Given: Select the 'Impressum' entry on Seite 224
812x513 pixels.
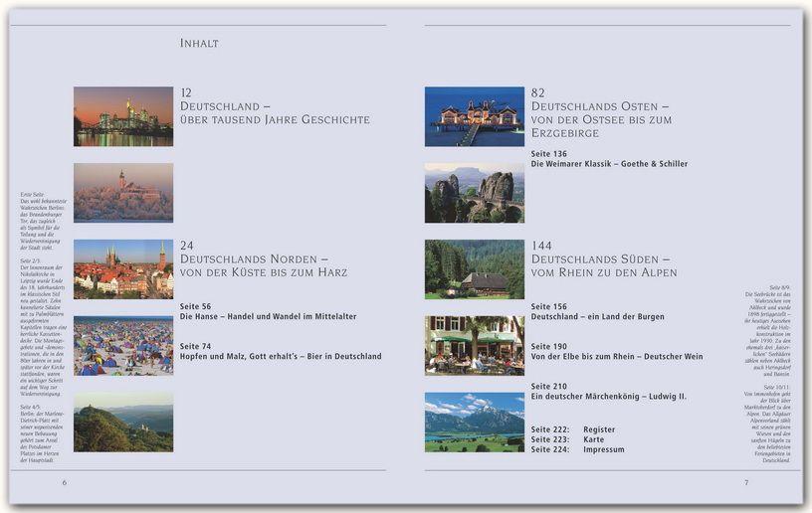Looking at the screenshot, I should pyautogui.click(x=604, y=449).
